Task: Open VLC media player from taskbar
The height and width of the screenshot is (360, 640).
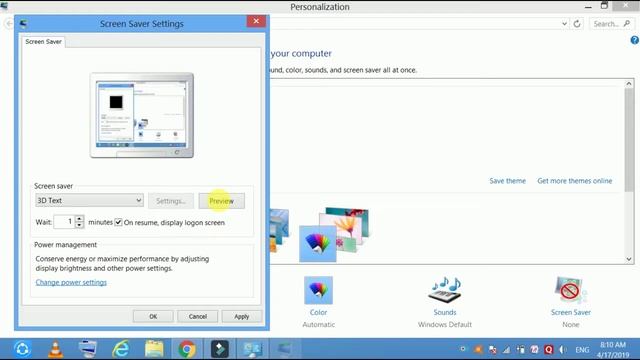Action: pyautogui.click(x=56, y=349)
